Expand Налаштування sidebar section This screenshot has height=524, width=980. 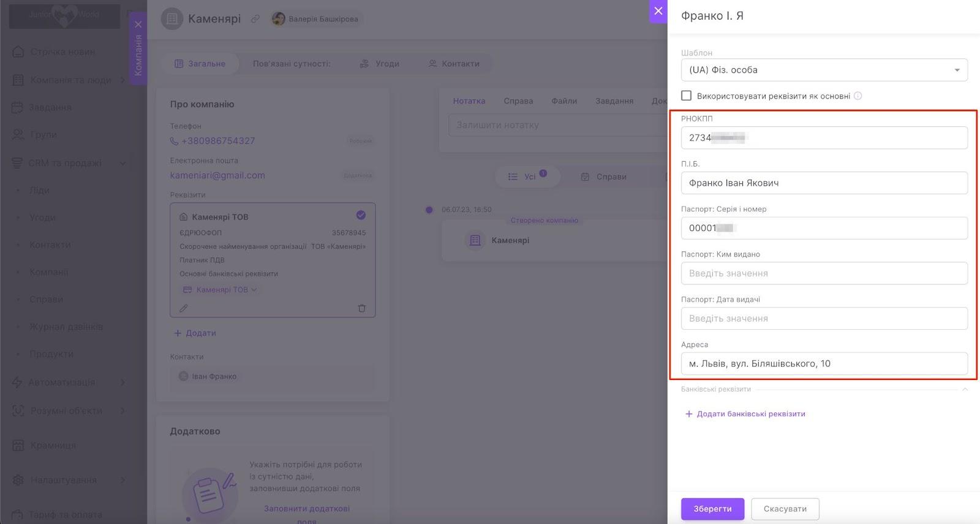point(64,480)
